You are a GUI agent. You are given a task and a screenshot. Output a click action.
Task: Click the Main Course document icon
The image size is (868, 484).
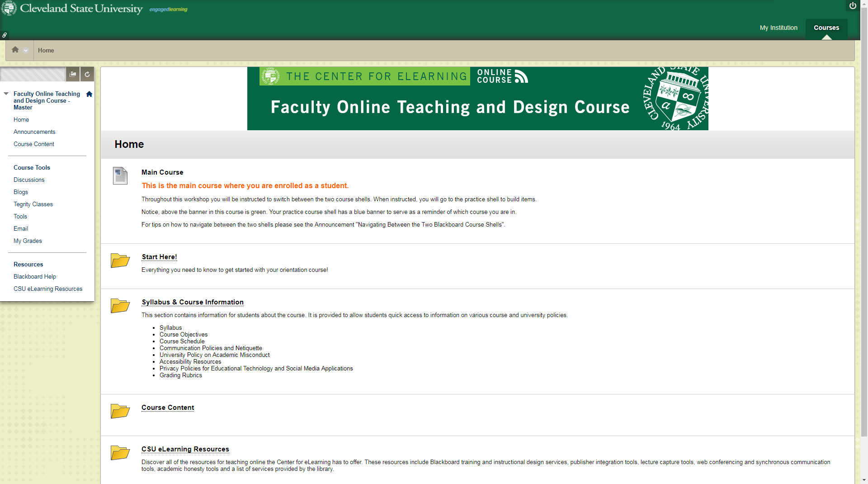pos(120,176)
